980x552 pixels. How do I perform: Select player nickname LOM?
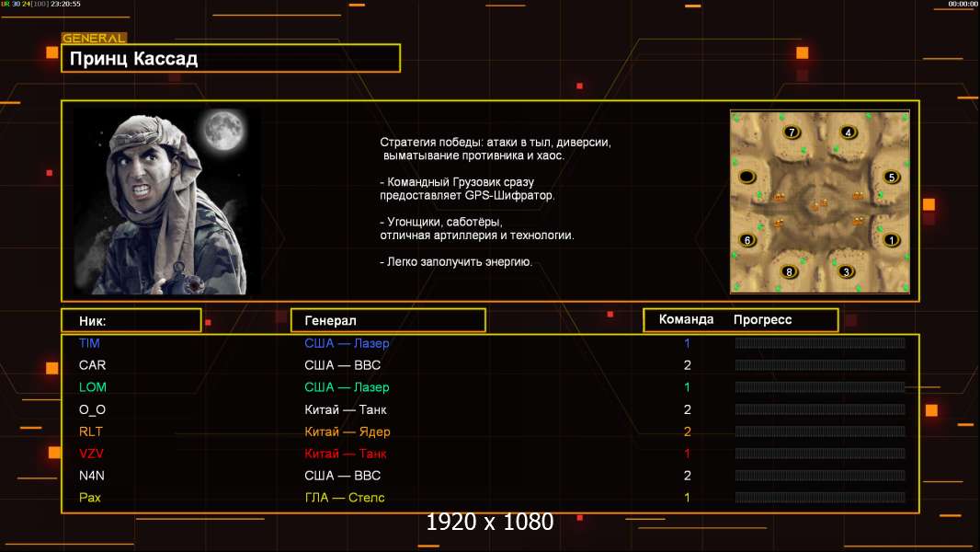tap(93, 387)
